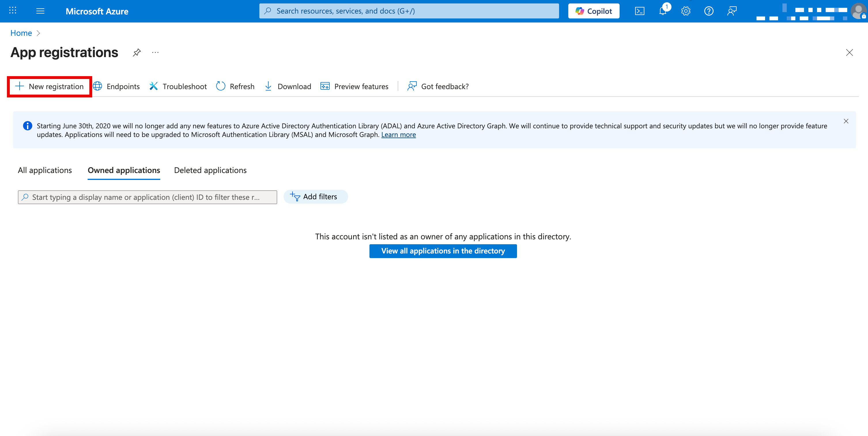Viewport: 868px width, 436px height.
Task: View all applications in the directory
Action: coord(443,251)
